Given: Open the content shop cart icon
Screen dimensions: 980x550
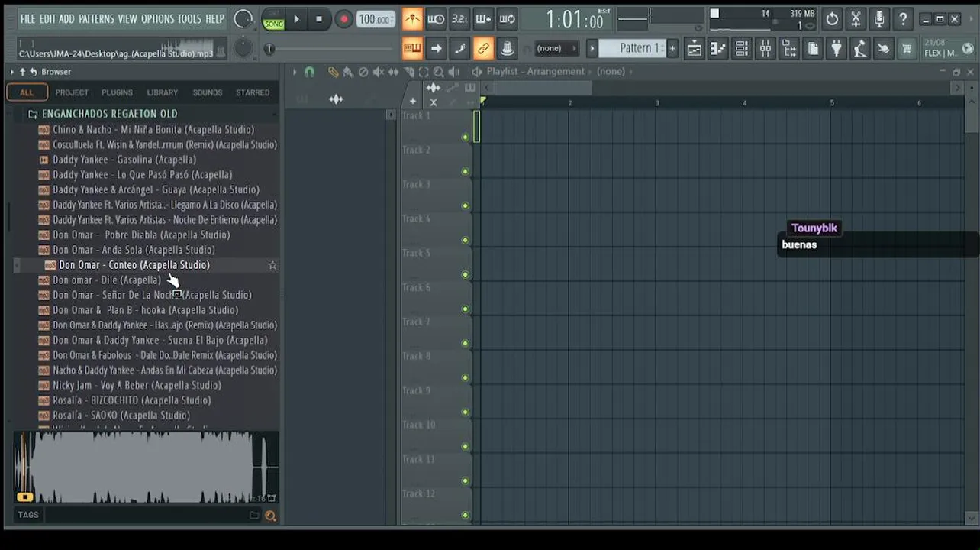Looking at the screenshot, I should pos(907,49).
